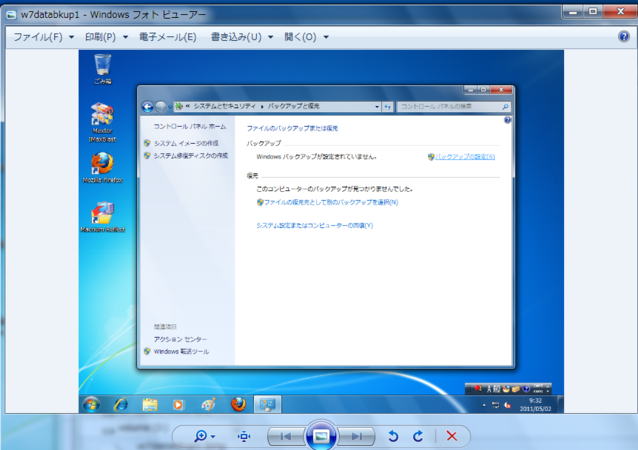Expand the 印刷(P) dropdown arrow
The image size is (638, 450).
(x=125, y=37)
